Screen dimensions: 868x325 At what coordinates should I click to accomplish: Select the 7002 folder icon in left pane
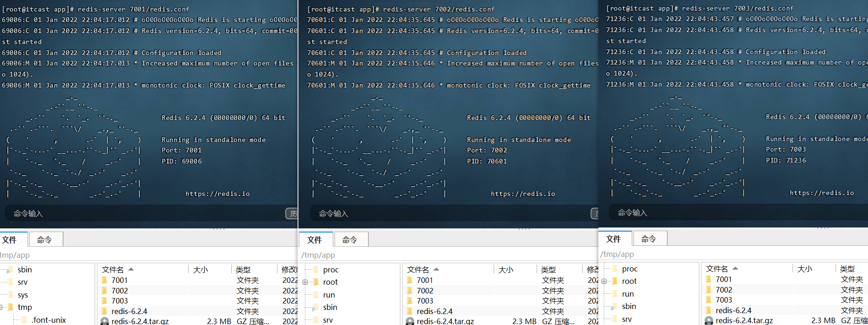pyautogui.click(x=104, y=291)
